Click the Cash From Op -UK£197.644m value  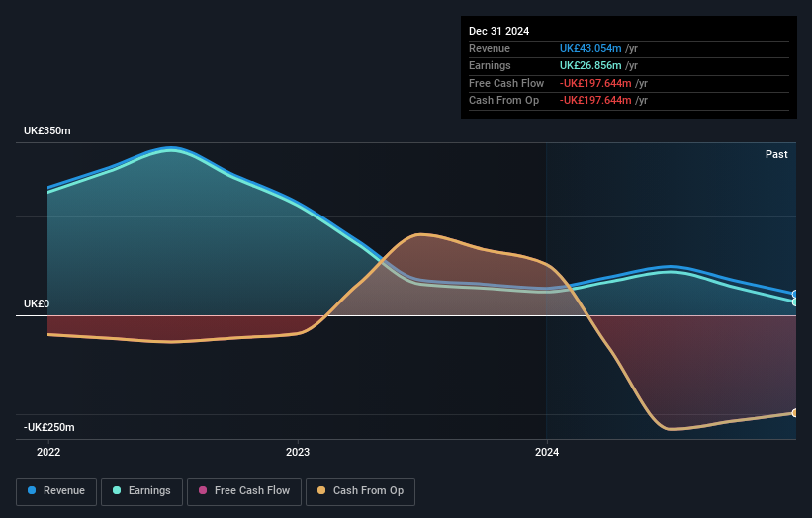click(x=595, y=101)
